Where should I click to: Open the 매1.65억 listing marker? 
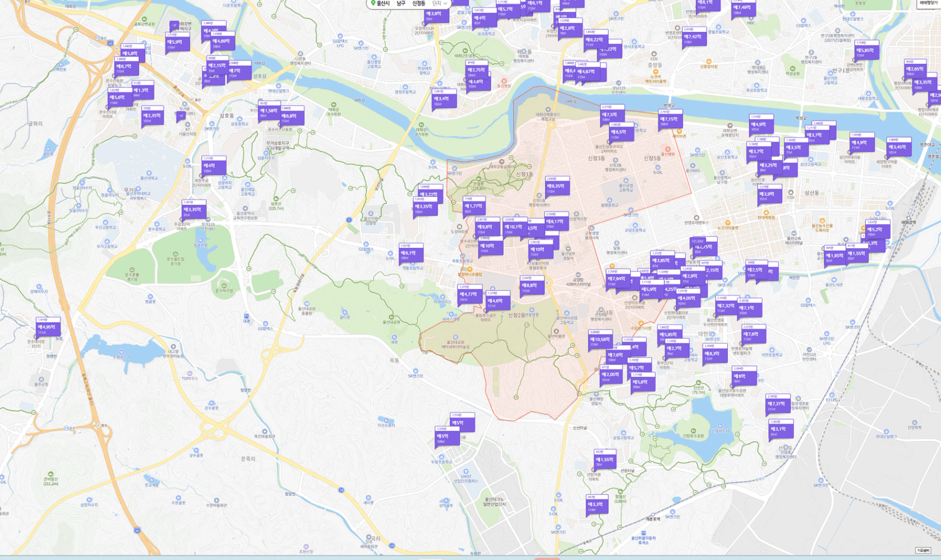[836, 256]
